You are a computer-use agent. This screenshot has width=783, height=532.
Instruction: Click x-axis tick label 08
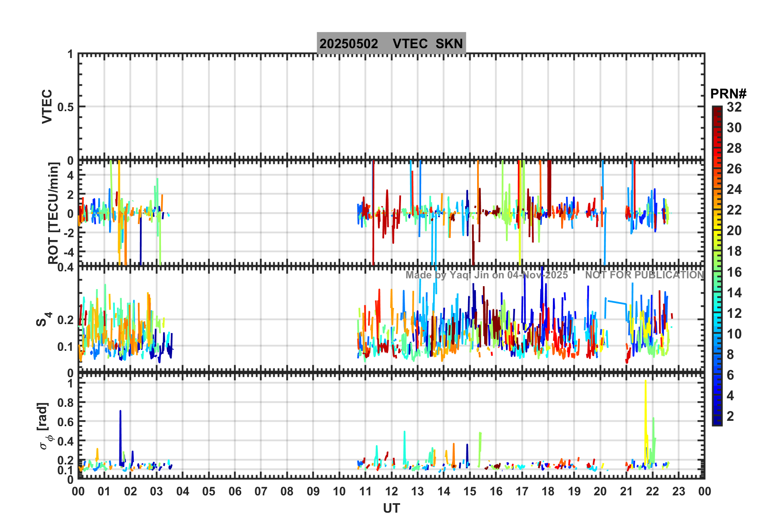click(x=287, y=492)
